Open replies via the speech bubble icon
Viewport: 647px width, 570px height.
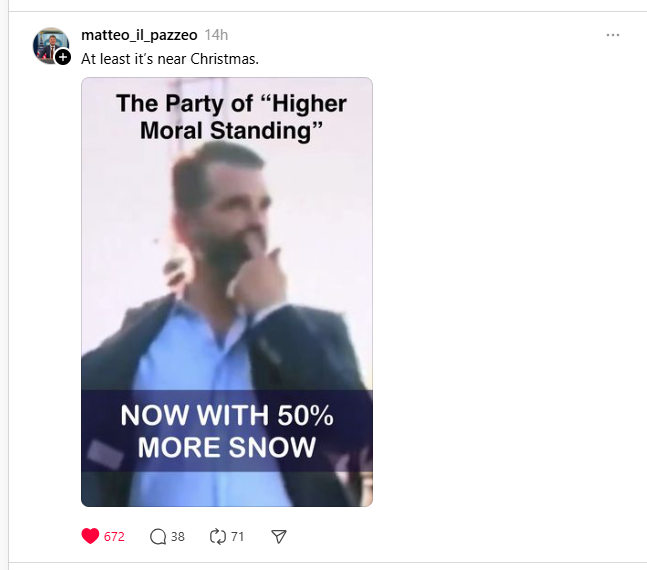(158, 536)
